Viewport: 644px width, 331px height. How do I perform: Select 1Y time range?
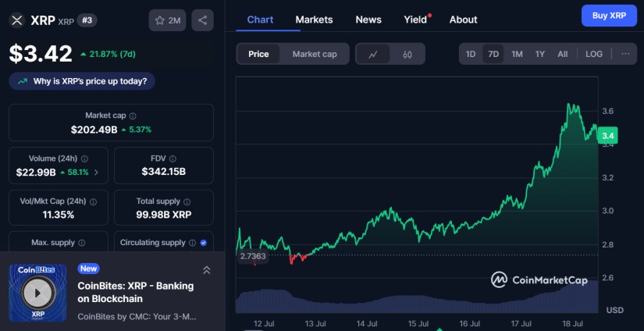tap(539, 54)
